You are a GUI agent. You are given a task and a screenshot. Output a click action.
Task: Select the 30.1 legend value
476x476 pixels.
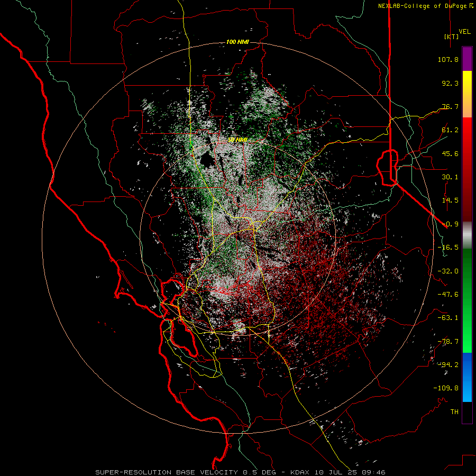tap(450, 177)
